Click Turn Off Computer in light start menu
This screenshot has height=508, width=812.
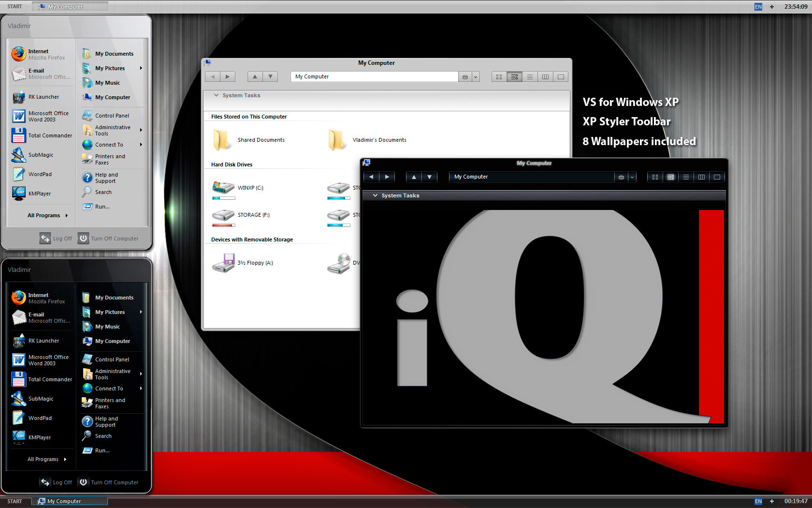pyautogui.click(x=109, y=239)
